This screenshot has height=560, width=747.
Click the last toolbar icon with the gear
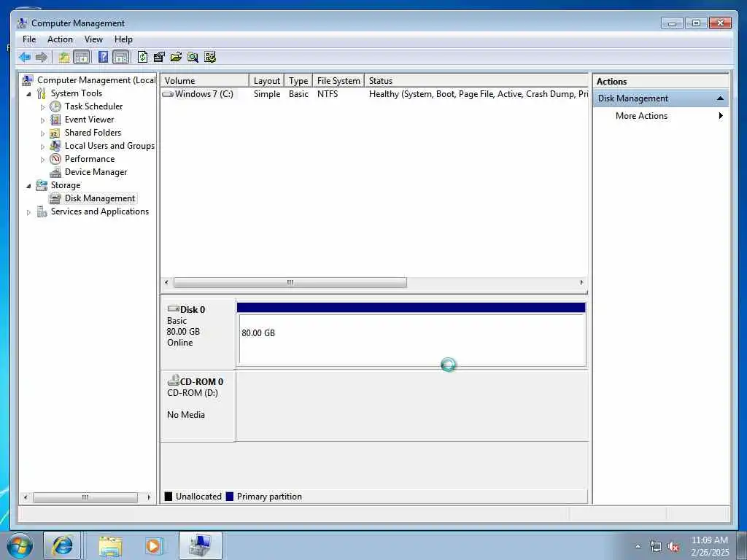pos(210,58)
